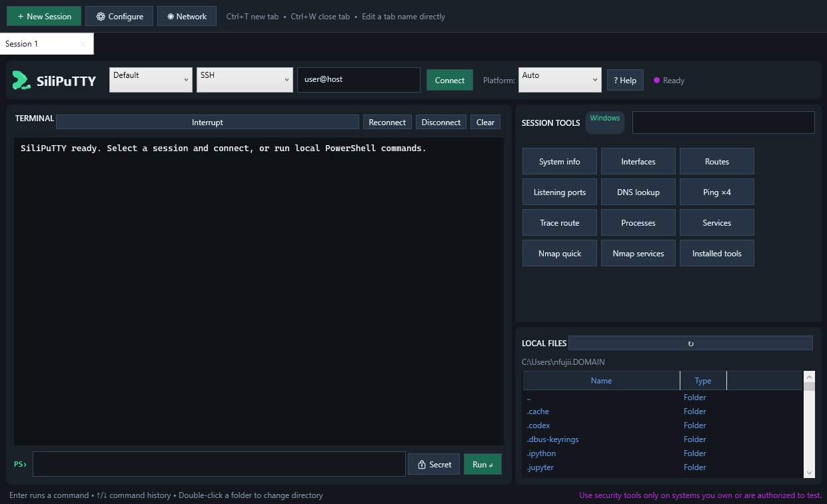Click the scroll-down arrow in Local Files

[809, 473]
